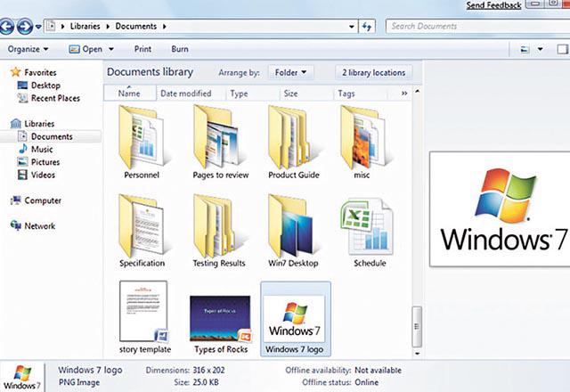This screenshot has width=570, height=392.
Task: Open the Organize menu
Action: [28, 49]
